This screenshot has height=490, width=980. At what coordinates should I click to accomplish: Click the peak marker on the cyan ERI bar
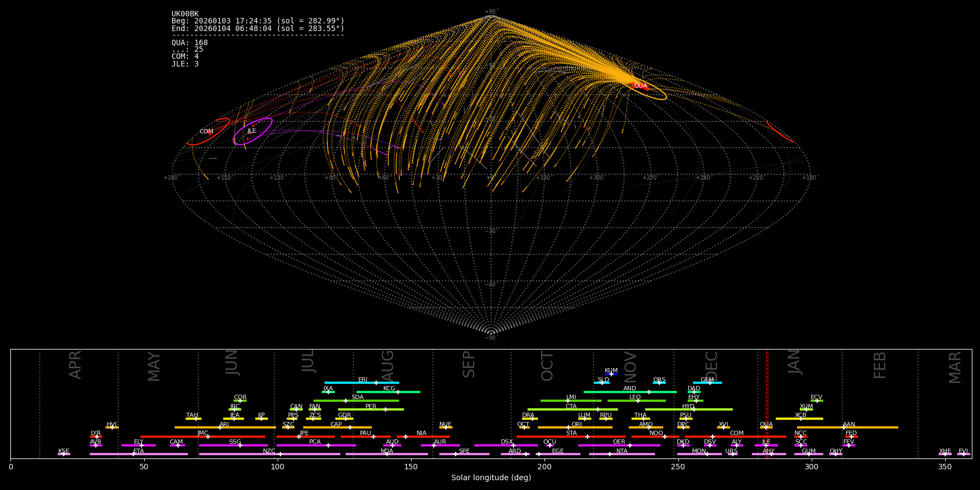(x=376, y=383)
